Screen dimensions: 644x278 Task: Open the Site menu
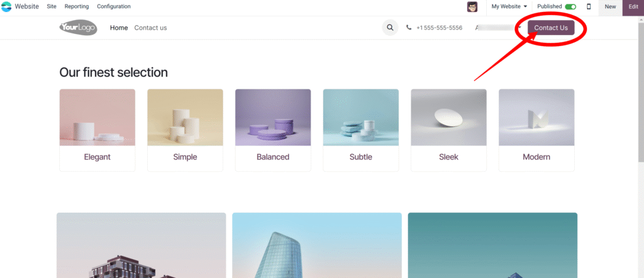pos(52,6)
